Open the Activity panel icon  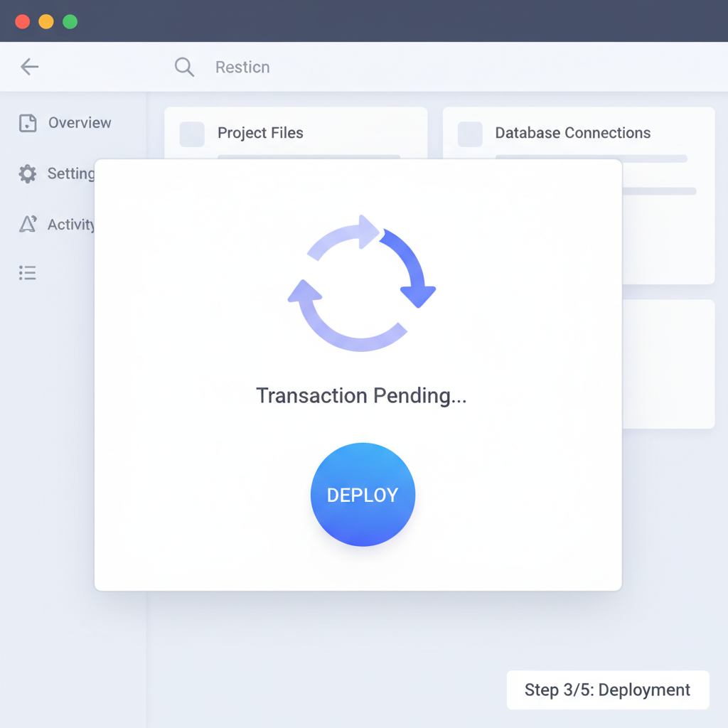[x=26, y=224]
